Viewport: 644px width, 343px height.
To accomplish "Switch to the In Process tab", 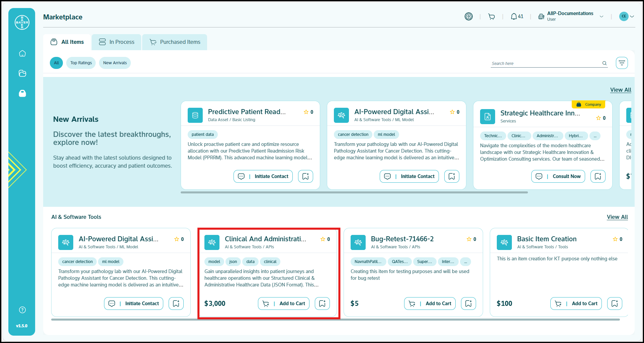I will point(116,42).
